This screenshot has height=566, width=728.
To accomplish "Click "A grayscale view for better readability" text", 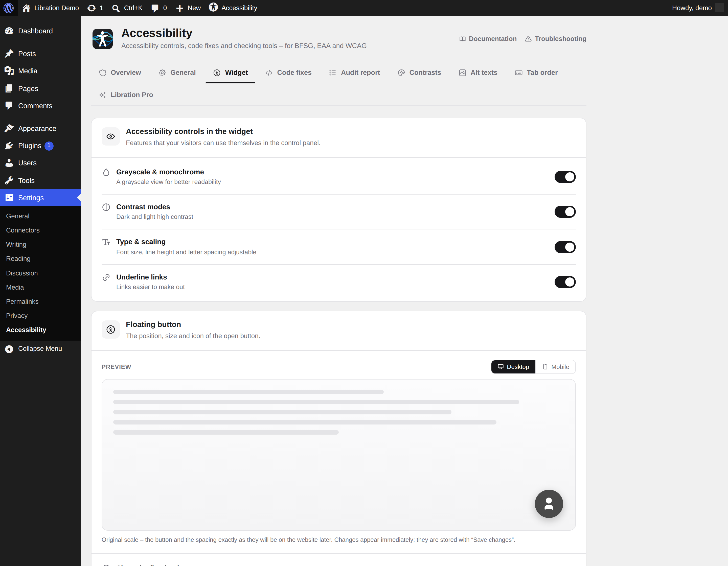I will tap(168, 182).
